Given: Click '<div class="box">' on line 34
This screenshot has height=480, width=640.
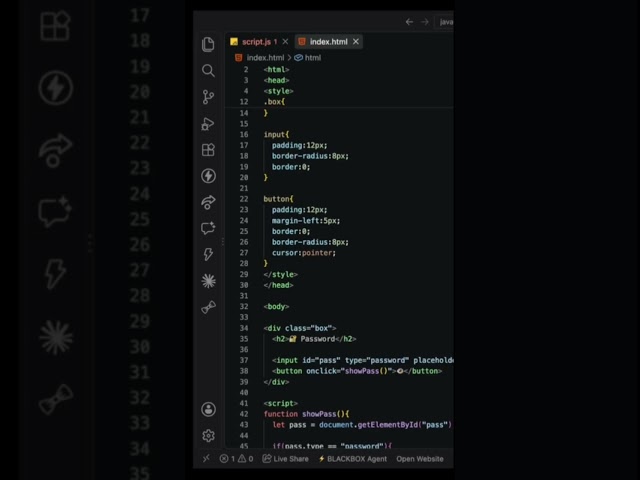Looking at the screenshot, I should tap(300, 328).
